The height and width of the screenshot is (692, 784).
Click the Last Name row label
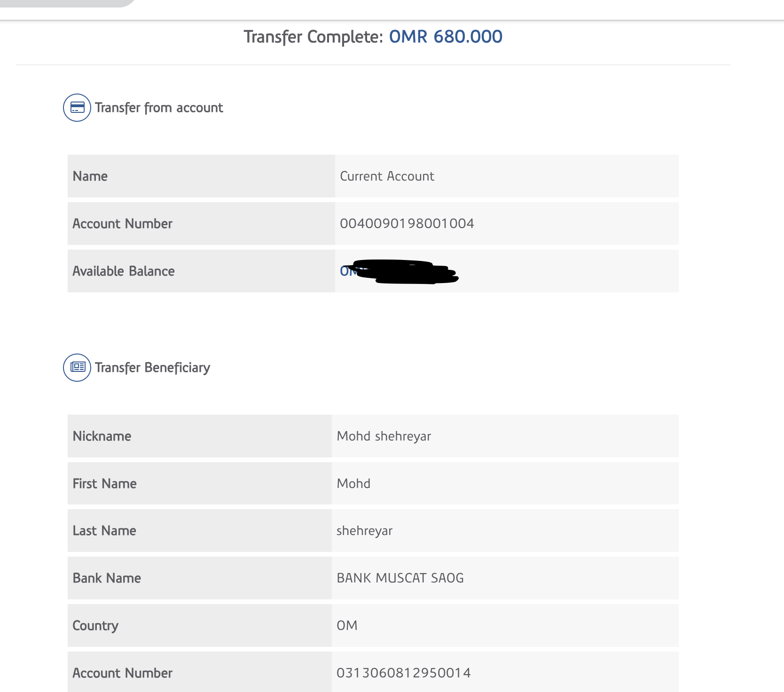[x=104, y=531]
